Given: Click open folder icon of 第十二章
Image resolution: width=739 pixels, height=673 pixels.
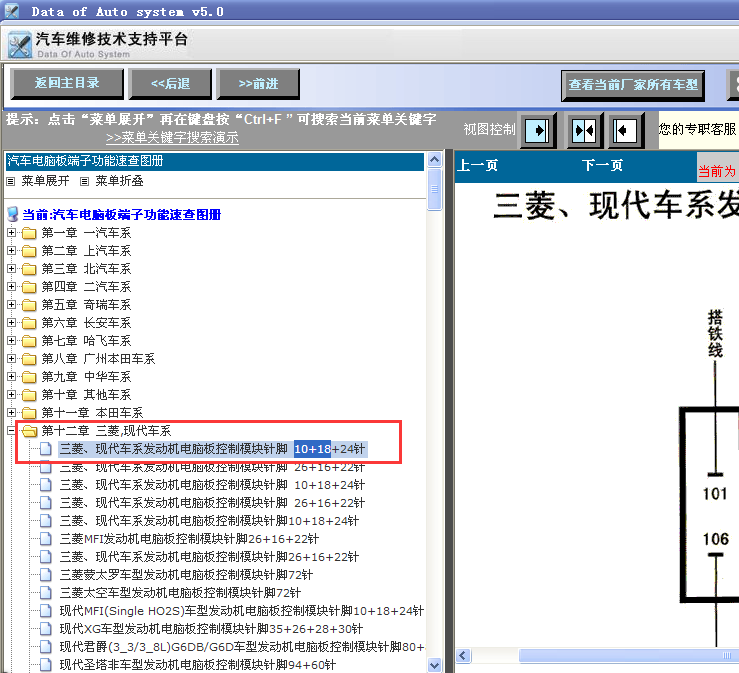Looking at the screenshot, I should click(30, 431).
